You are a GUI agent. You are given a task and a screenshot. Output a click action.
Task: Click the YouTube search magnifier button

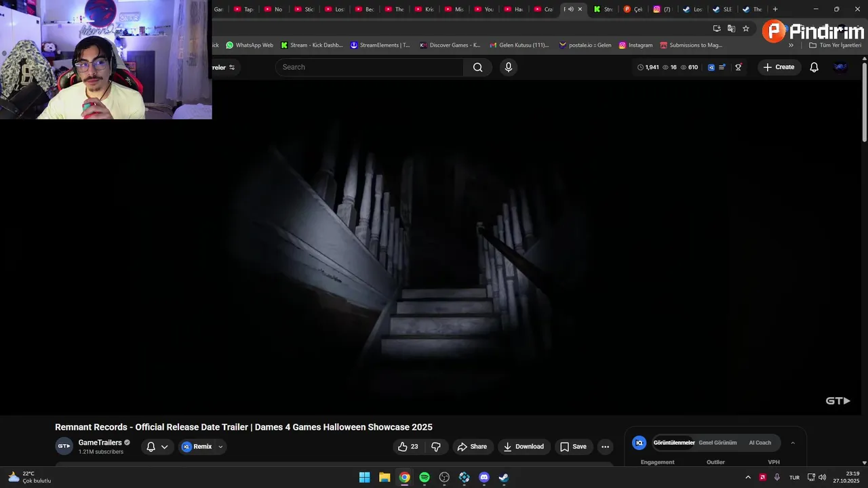pos(478,67)
